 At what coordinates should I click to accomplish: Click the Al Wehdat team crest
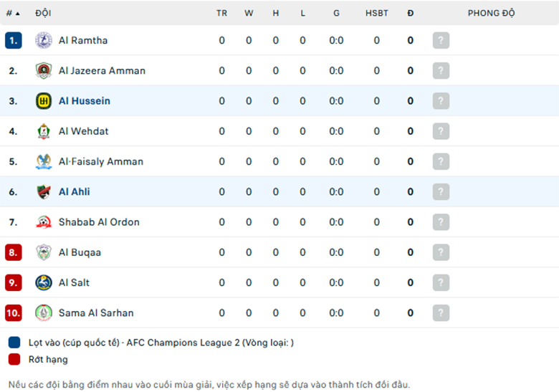point(44,131)
